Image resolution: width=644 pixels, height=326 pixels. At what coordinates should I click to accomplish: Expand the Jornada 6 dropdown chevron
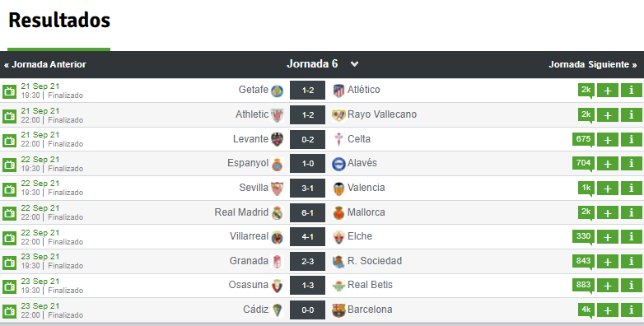pos(354,64)
